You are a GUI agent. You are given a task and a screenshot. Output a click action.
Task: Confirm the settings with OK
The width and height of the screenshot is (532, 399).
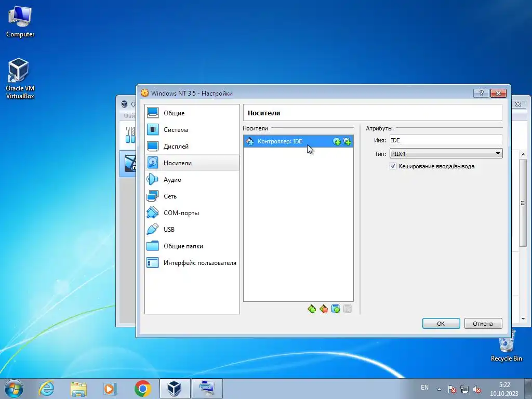pos(441,323)
